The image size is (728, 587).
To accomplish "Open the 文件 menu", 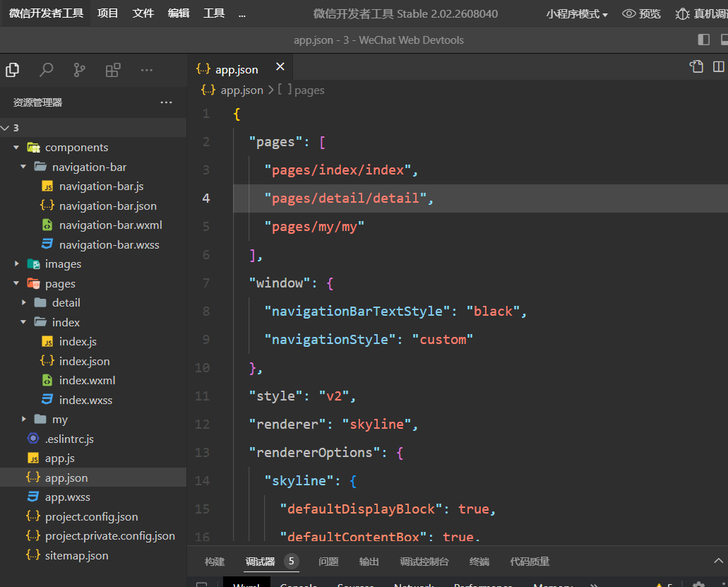I will pos(143,13).
